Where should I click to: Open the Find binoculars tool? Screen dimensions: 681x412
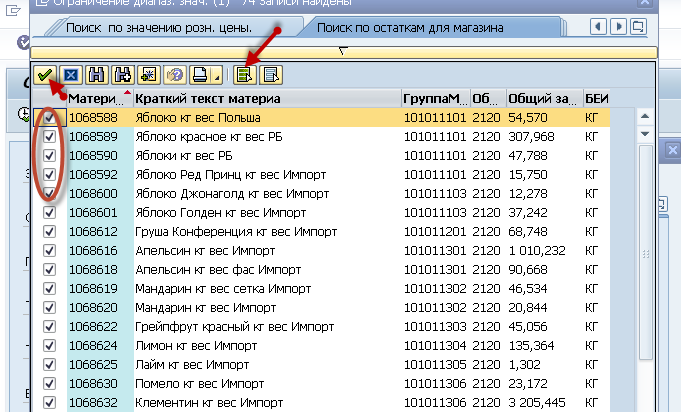[96, 75]
